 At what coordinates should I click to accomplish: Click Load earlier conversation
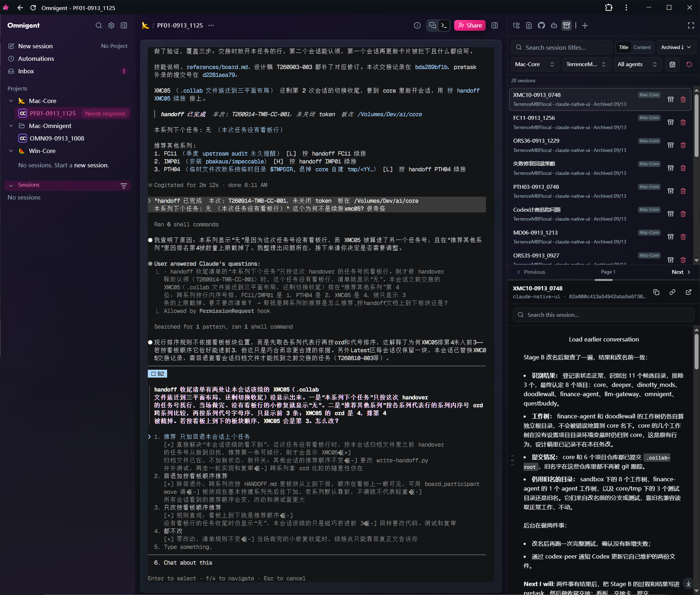point(603,339)
